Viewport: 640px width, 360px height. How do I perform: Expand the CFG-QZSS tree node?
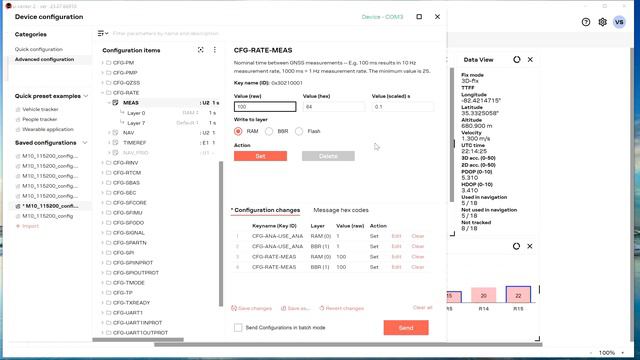pyautogui.click(x=102, y=83)
